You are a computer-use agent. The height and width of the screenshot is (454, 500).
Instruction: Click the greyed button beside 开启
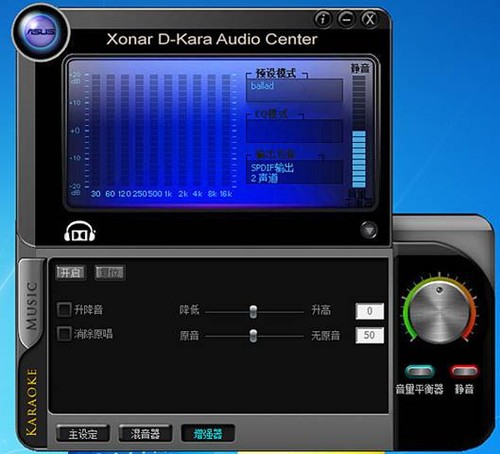(x=110, y=273)
